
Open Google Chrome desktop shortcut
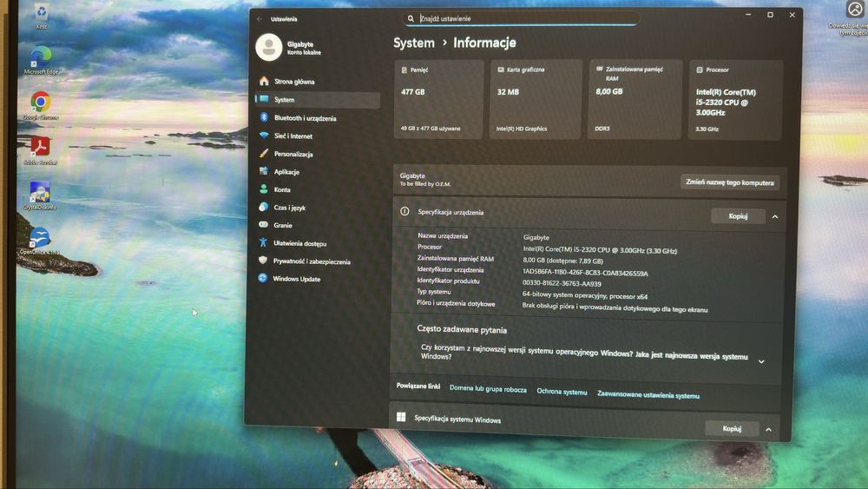click(41, 106)
